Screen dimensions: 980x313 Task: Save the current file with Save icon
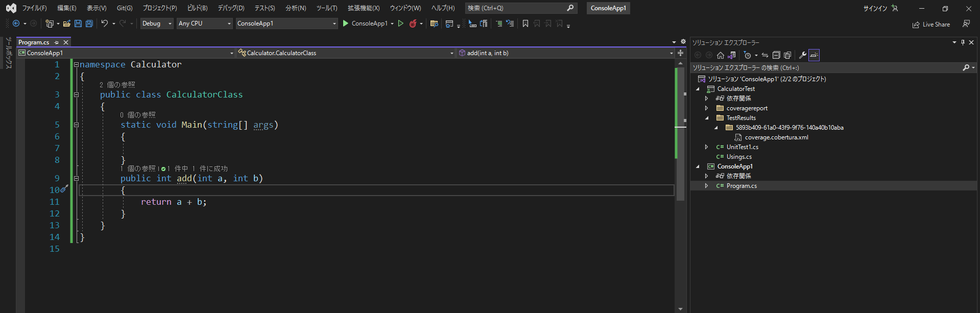click(x=78, y=23)
